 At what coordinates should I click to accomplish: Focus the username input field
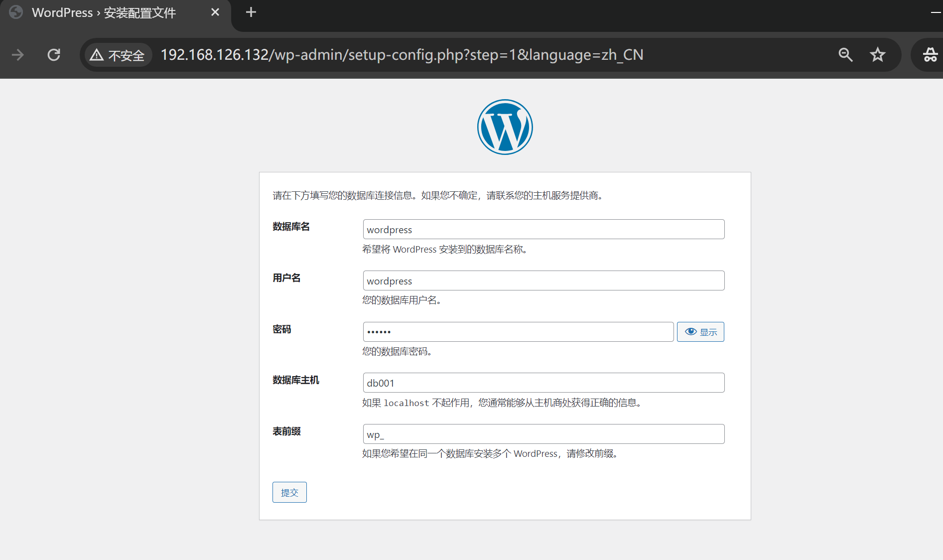543,280
